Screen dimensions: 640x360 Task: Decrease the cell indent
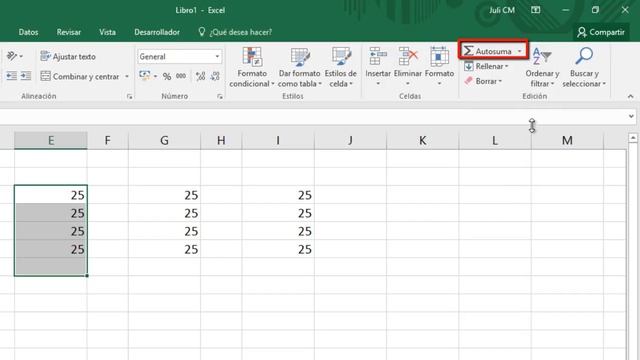tap(11, 76)
